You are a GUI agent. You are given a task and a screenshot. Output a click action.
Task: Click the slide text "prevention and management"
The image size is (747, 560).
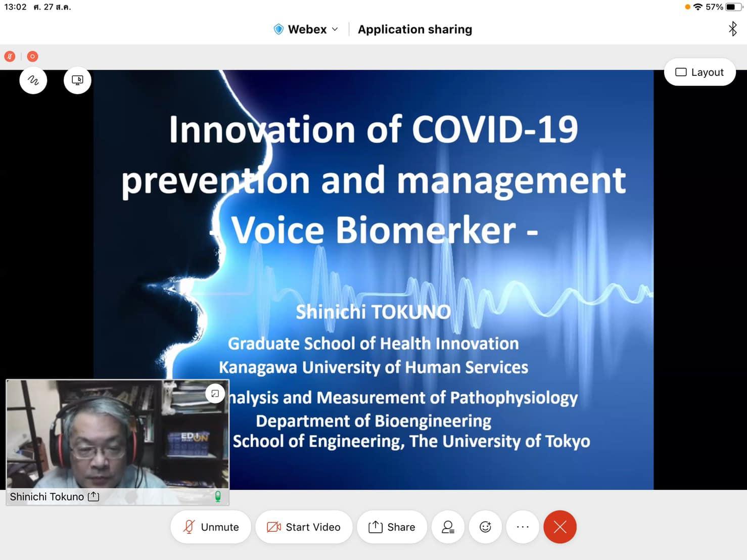[x=373, y=180]
